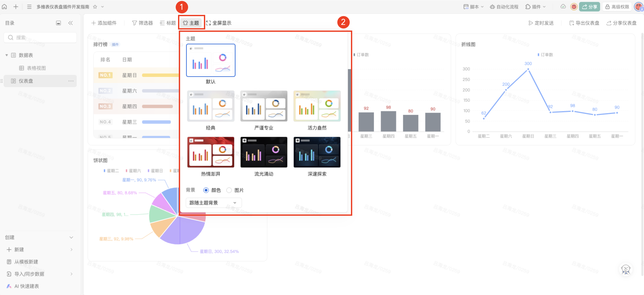Click the 主题 toolbar tab

pyautogui.click(x=191, y=23)
